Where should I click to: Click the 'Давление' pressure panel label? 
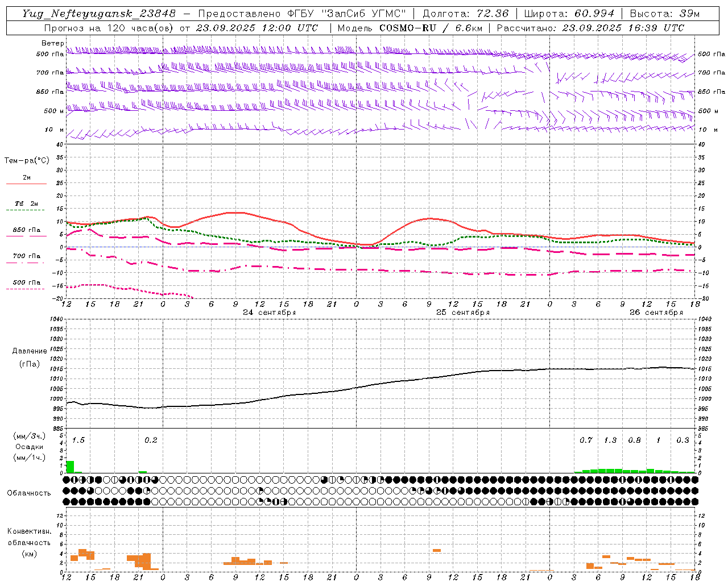point(30,351)
